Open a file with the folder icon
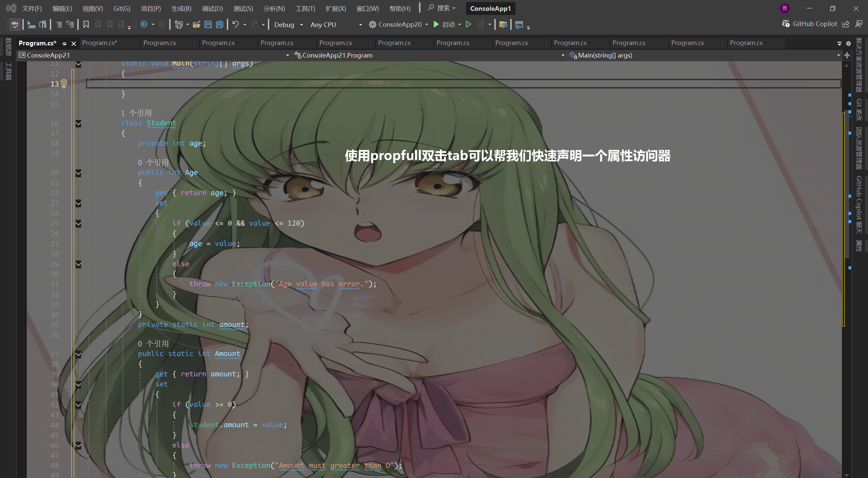 click(x=197, y=24)
